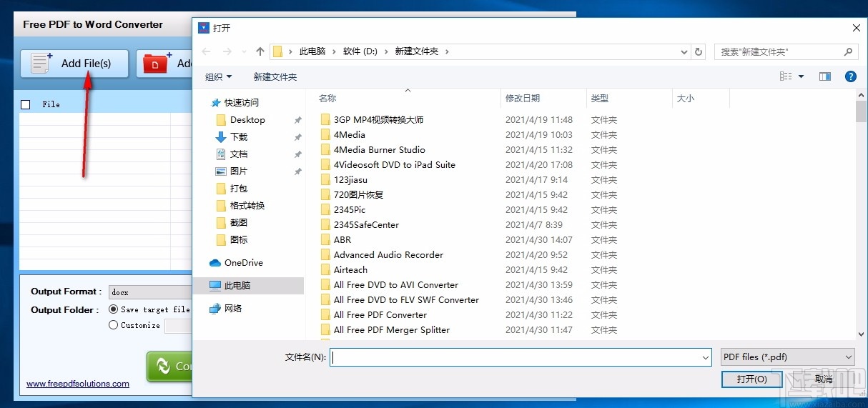Click Add File(s) button in converter window
868x408 pixels.
pos(74,63)
